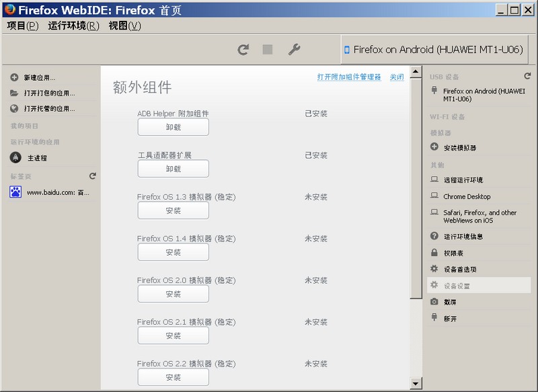Image resolution: width=538 pixels, height=392 pixels.
Task: Click the 安装模拟器 label
Action: point(460,148)
